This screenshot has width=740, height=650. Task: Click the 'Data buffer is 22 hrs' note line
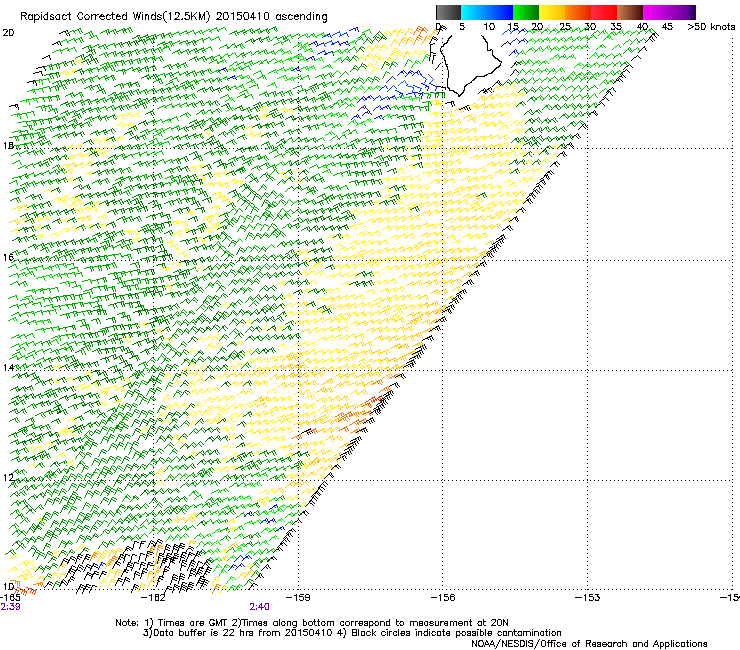click(x=352, y=633)
